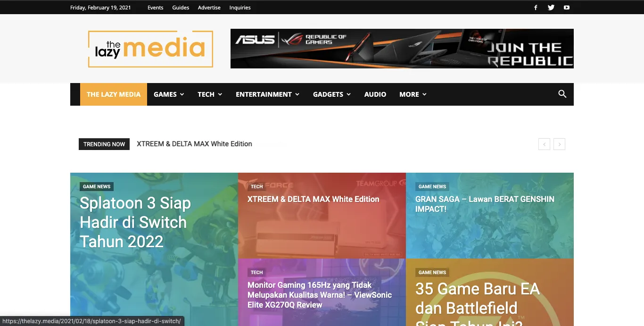Expand the Tech dropdown menu
This screenshot has width=644, height=326.
210,94
